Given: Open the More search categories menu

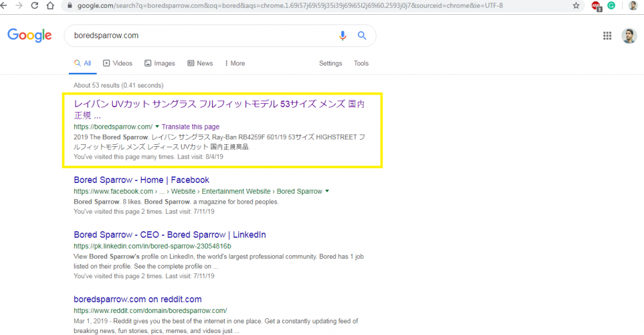Looking at the screenshot, I should click(x=235, y=63).
